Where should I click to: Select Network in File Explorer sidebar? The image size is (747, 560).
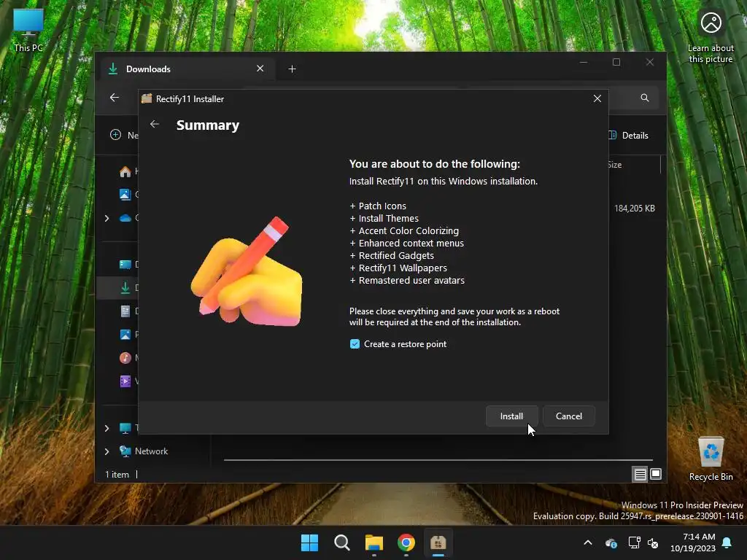click(x=151, y=451)
